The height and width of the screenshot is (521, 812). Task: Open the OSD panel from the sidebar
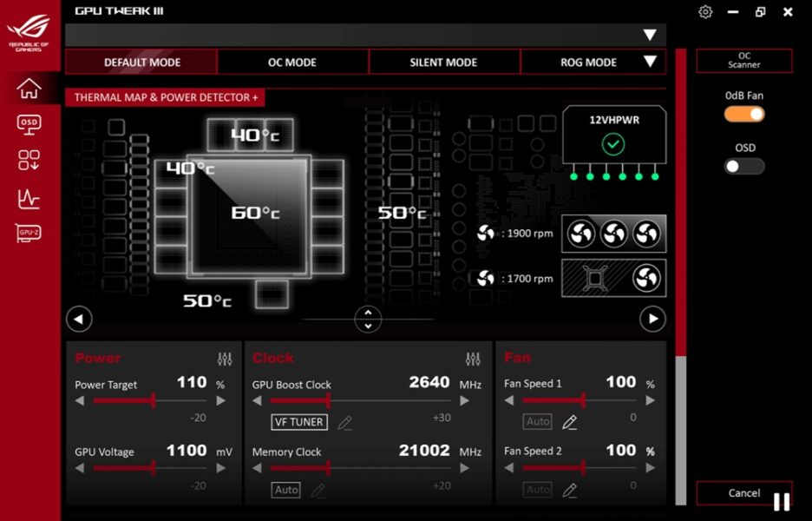point(29,124)
